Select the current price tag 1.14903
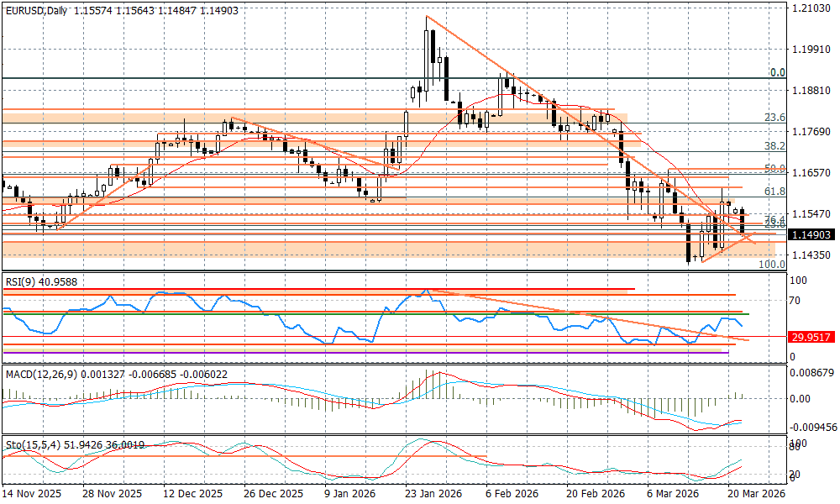Viewport: 840px width, 504px height. tap(811, 234)
